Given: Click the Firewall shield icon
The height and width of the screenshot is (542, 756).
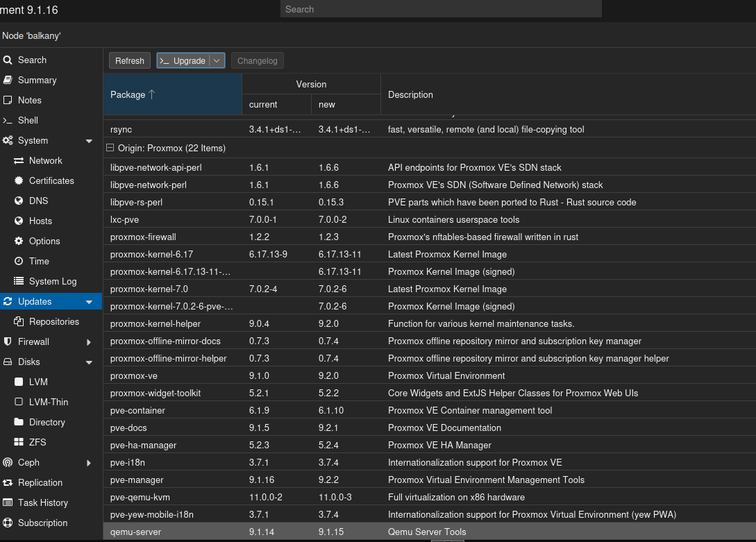Looking at the screenshot, I should click(7, 341).
